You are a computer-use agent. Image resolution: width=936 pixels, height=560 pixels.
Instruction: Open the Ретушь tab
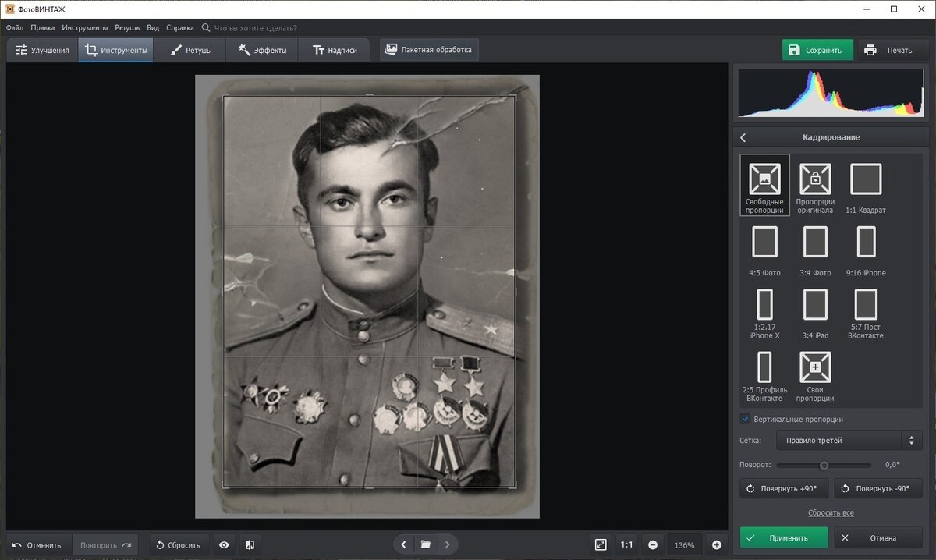pos(190,50)
